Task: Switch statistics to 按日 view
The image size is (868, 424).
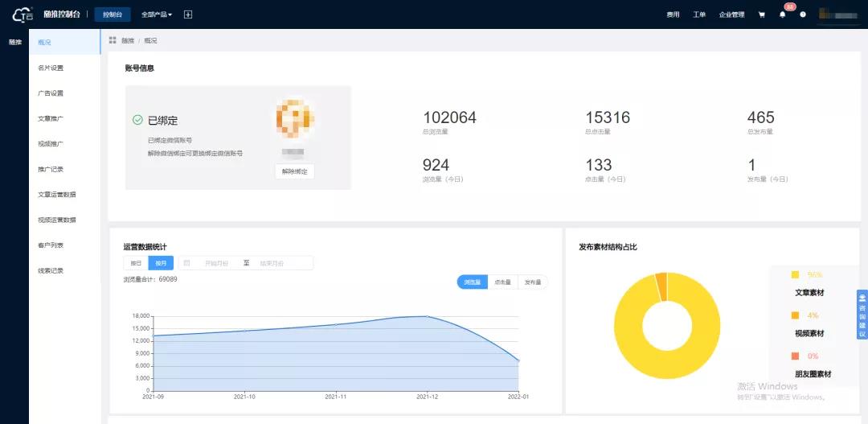Action: coord(136,263)
